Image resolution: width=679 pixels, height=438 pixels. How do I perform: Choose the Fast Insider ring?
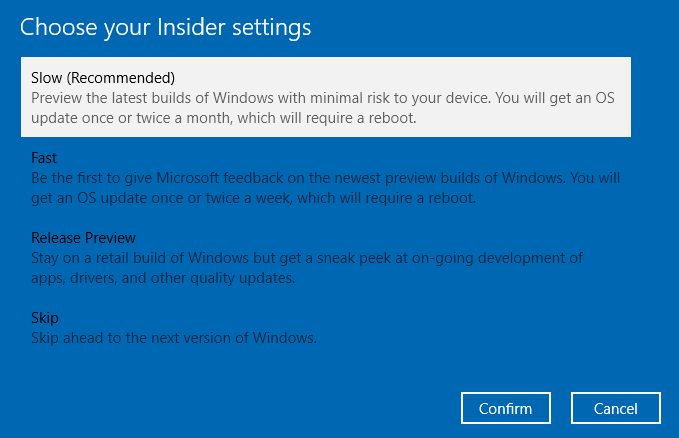[x=44, y=158]
